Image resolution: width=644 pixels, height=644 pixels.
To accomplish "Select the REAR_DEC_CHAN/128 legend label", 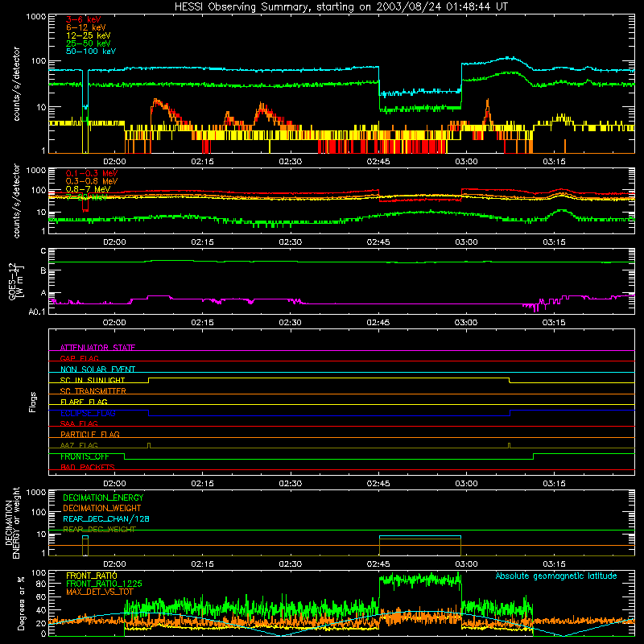I will click(106, 518).
